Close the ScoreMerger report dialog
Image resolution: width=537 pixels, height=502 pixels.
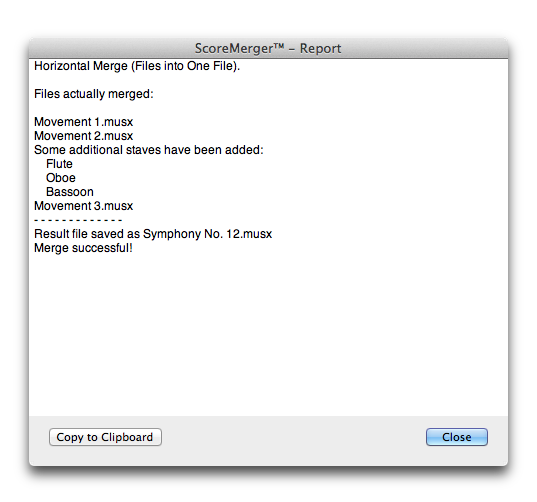point(457,437)
